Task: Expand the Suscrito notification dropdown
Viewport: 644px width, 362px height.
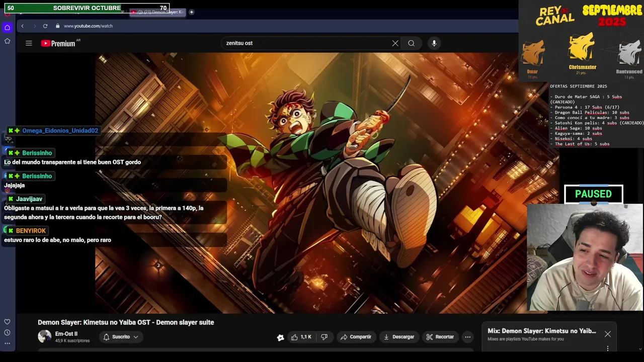Action: pyautogui.click(x=121, y=337)
